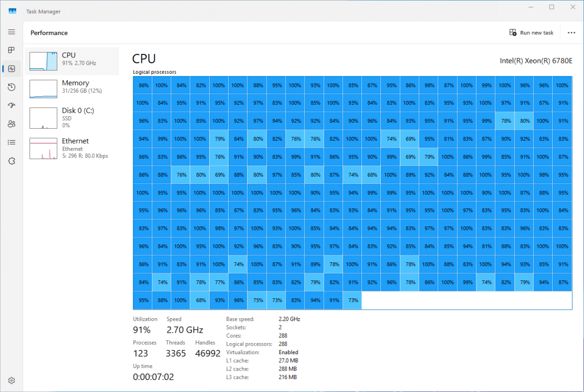Close the Task Manager window
584x392 pixels.
(573, 7)
